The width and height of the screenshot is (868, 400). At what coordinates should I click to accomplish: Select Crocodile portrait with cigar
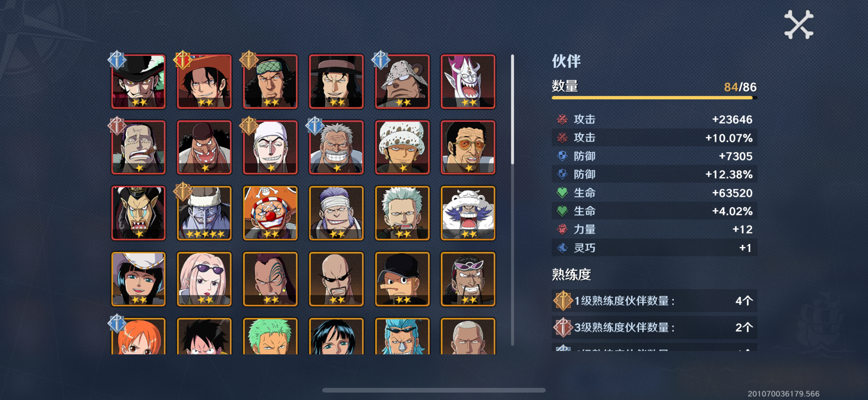[138, 147]
